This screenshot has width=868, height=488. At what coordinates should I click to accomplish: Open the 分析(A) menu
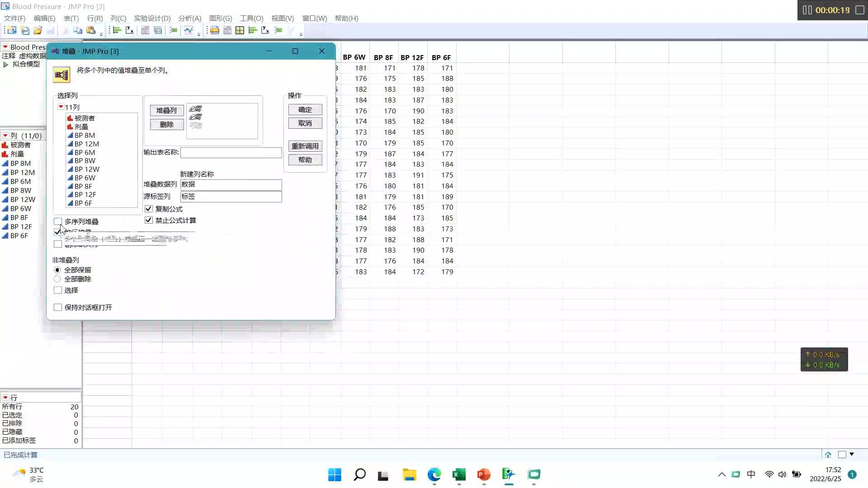[189, 18]
